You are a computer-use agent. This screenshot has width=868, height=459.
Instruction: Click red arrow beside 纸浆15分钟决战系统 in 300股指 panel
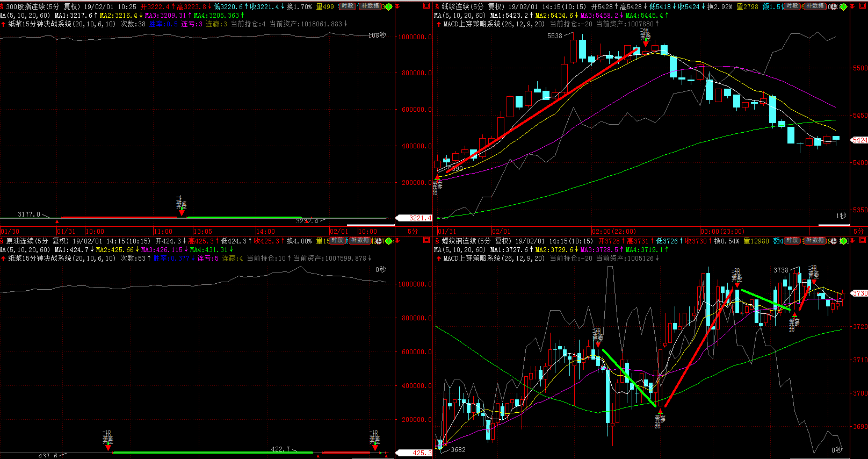coord(3,24)
